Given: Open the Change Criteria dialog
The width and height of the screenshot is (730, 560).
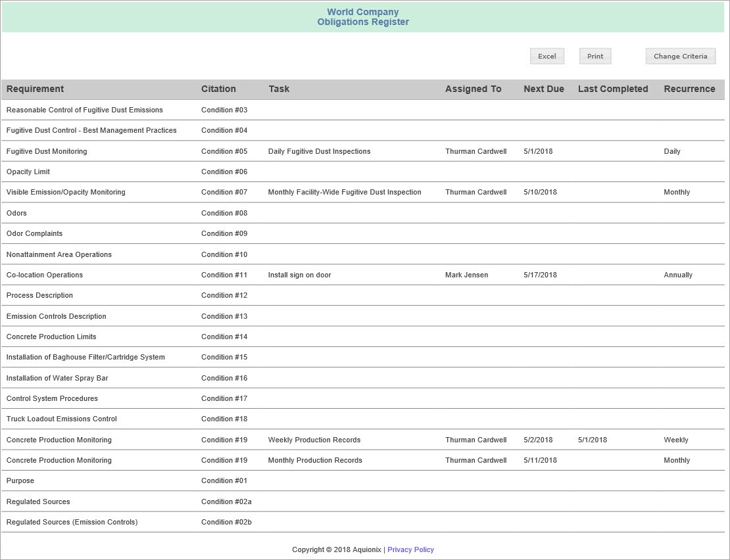Looking at the screenshot, I should (680, 56).
